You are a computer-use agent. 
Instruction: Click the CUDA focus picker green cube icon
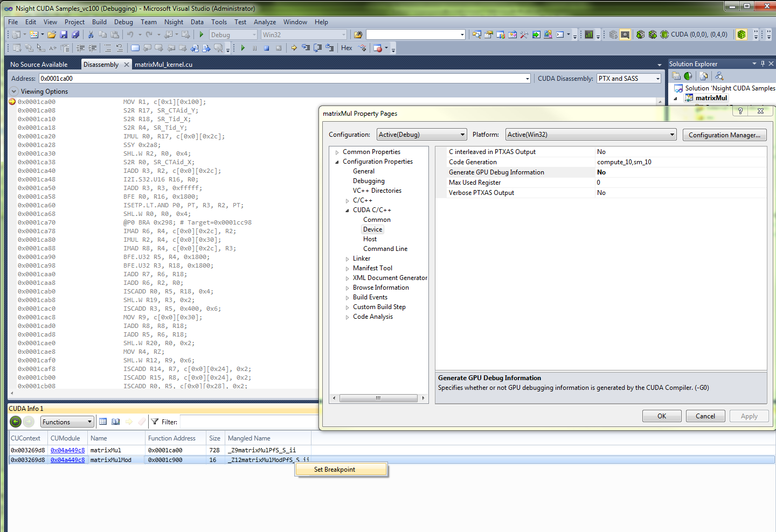664,34
